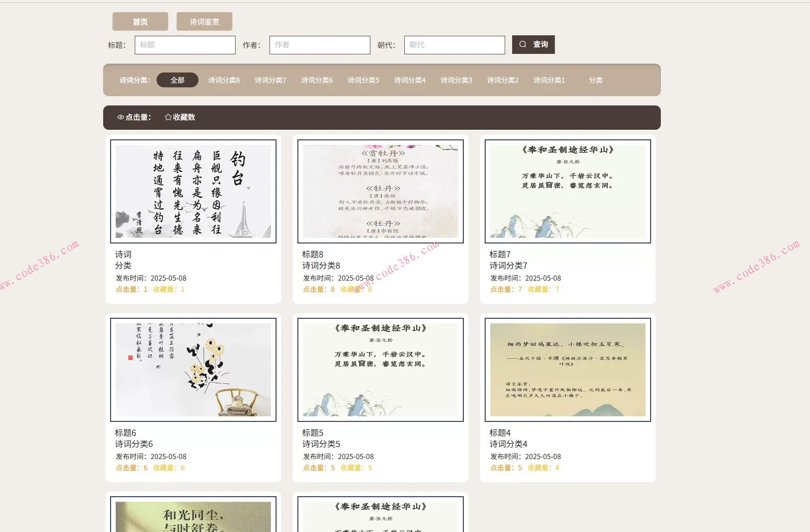Click the 标题 title input field
The width and height of the screenshot is (810, 532).
point(185,45)
